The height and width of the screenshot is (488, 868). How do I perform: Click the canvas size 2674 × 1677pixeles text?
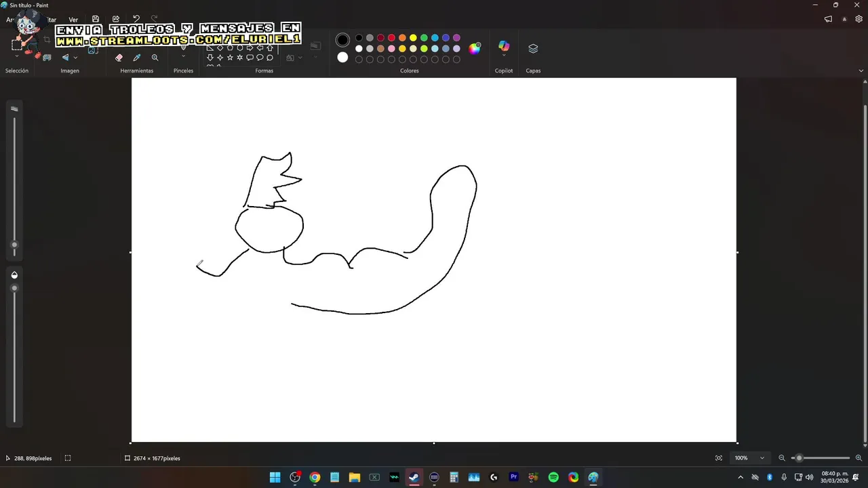click(x=157, y=458)
